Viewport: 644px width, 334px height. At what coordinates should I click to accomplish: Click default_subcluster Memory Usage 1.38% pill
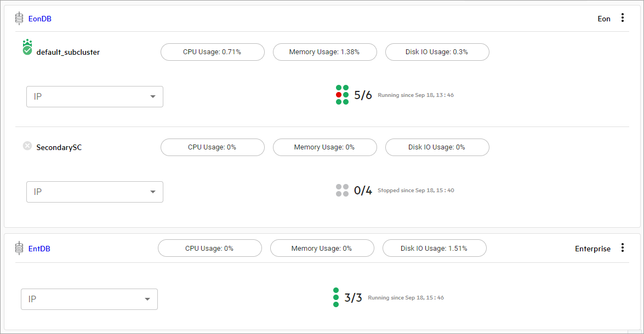pos(324,52)
